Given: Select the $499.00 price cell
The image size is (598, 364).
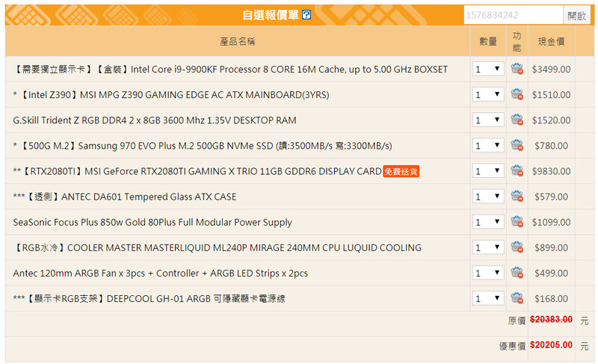Looking at the screenshot, I should coord(552,274).
